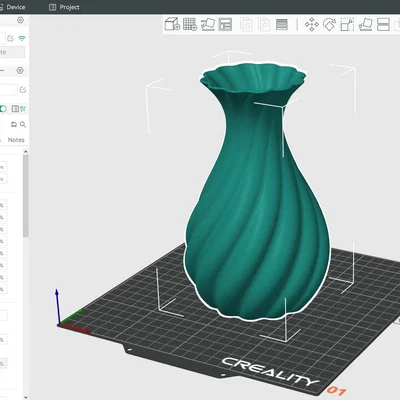Click the teal settings icon beside compare
The image size is (400, 400).
pos(23,109)
